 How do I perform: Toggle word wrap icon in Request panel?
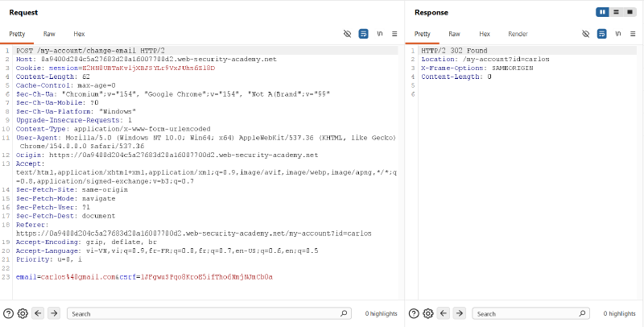click(364, 34)
